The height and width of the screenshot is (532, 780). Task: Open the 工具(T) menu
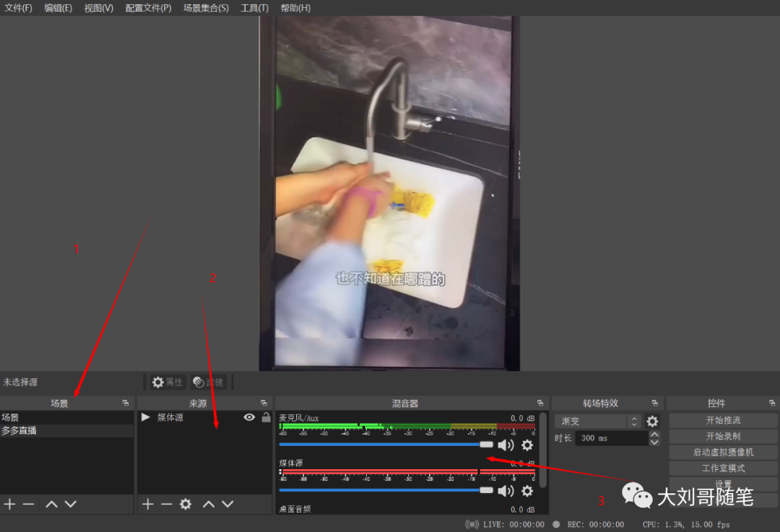coord(254,7)
